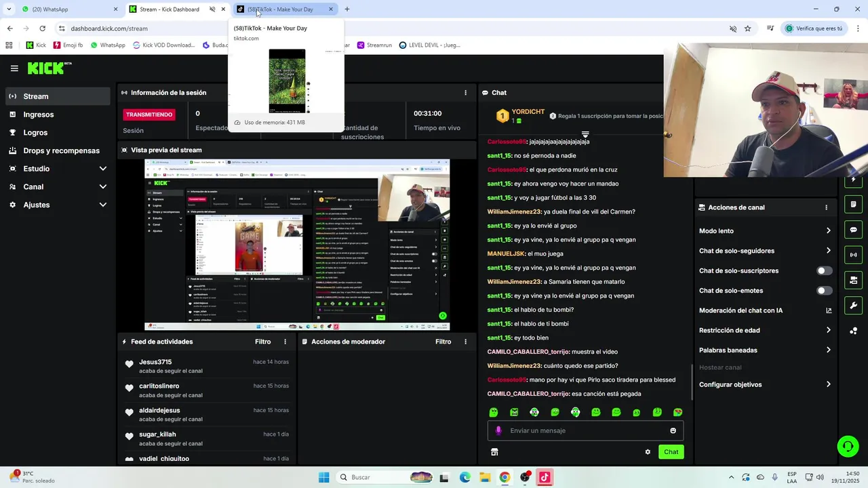Screen dimensions: 868x488
Task: Open the camera widget in right sidebar
Action: point(853,280)
